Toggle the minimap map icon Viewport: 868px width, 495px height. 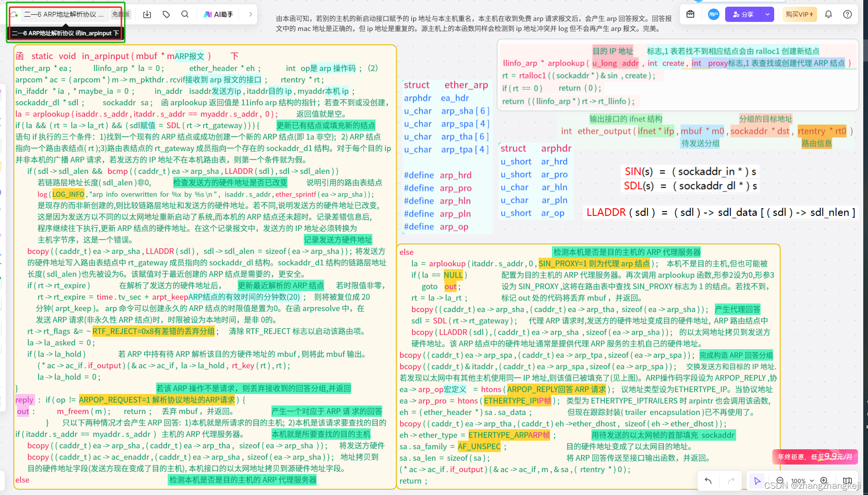click(848, 481)
